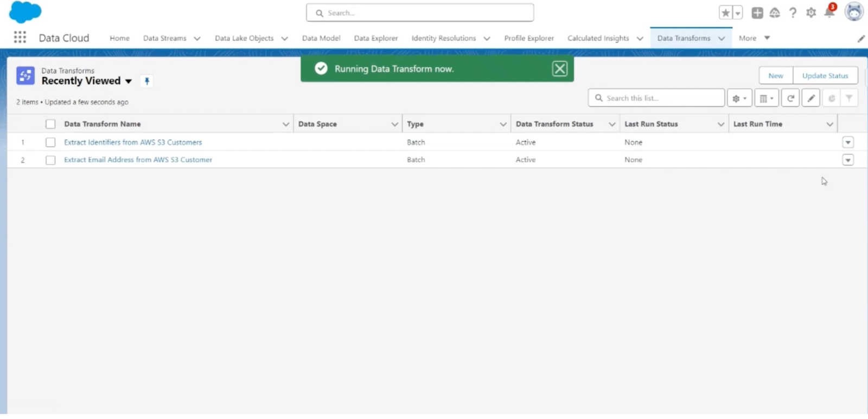Open the favorites list dropdown arrow

click(x=738, y=13)
